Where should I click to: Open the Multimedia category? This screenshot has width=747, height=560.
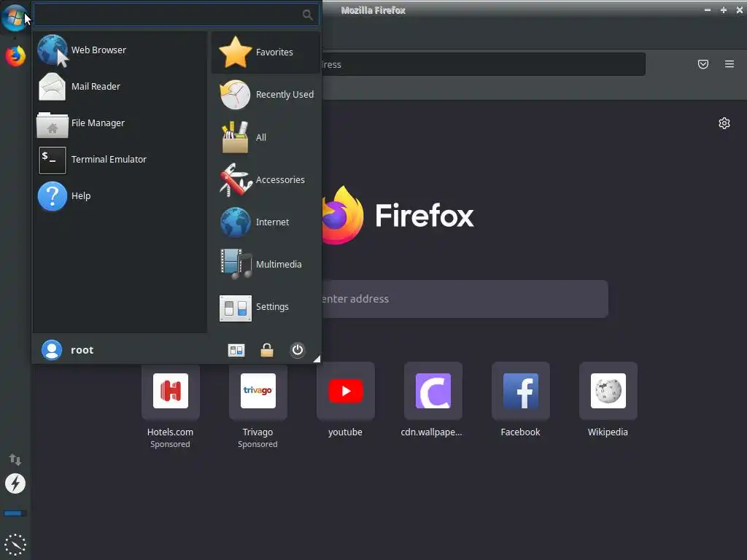tap(266, 264)
